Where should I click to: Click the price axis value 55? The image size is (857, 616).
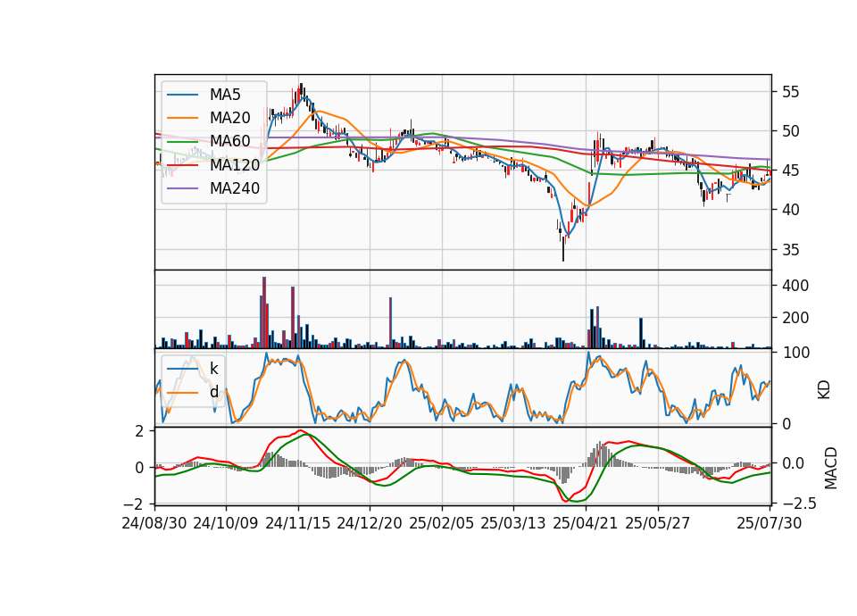pos(790,92)
